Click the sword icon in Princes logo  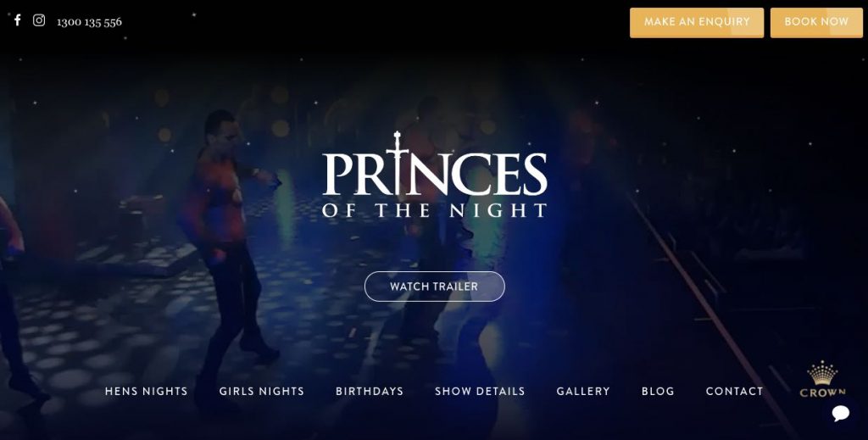tap(397, 163)
